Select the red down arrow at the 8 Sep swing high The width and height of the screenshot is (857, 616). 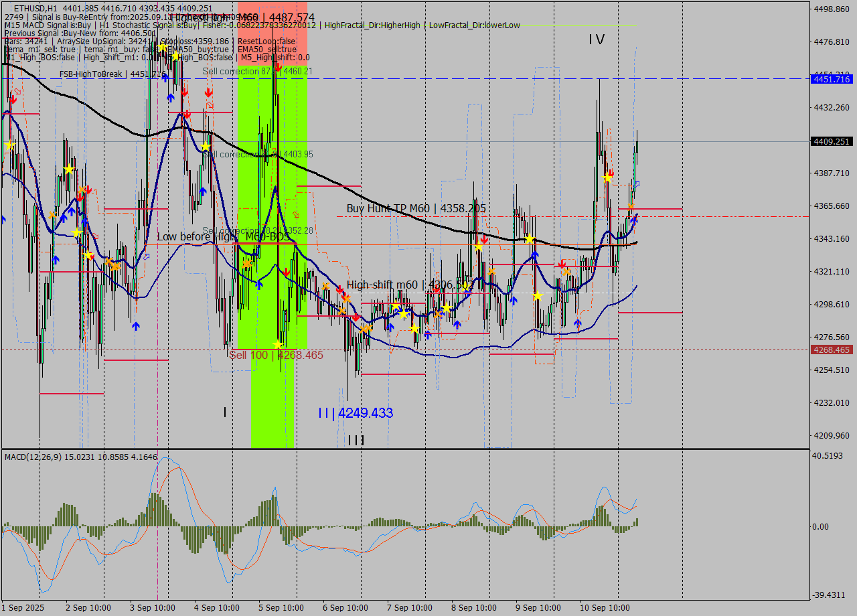[484, 239]
